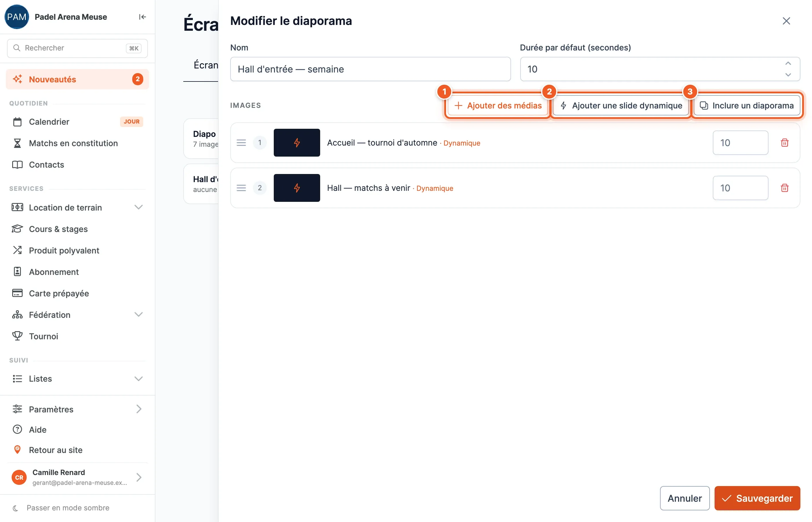Open Matchs en constitution

[77, 143]
